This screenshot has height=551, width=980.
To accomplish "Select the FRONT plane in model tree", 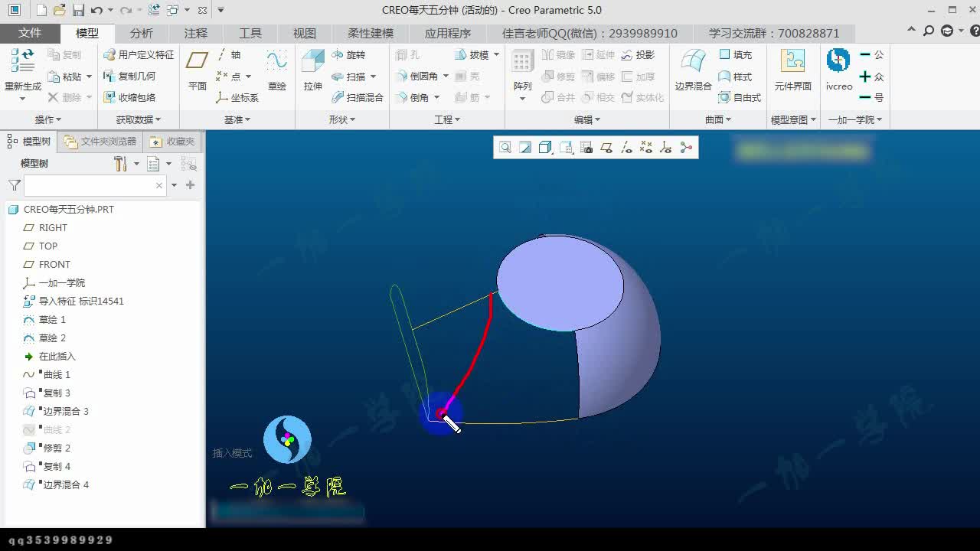I will point(47,264).
